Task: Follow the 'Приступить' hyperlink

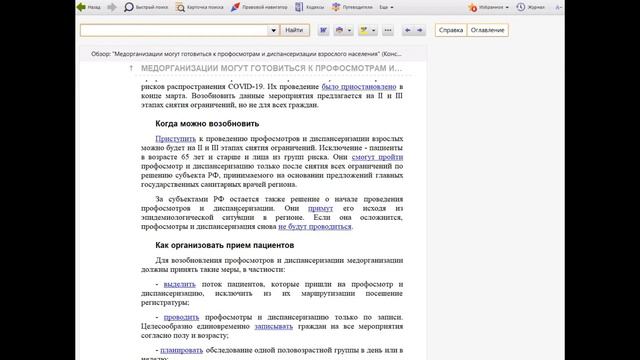Action: pos(176,139)
